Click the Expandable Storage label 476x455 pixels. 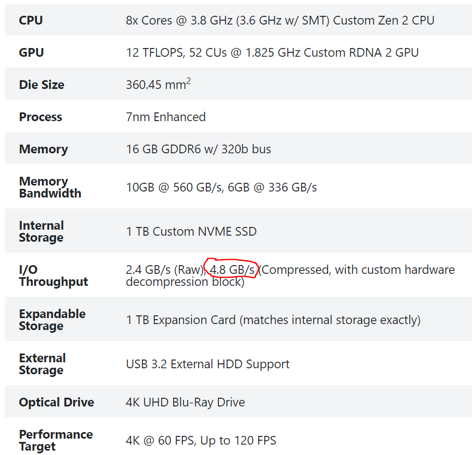point(52,320)
